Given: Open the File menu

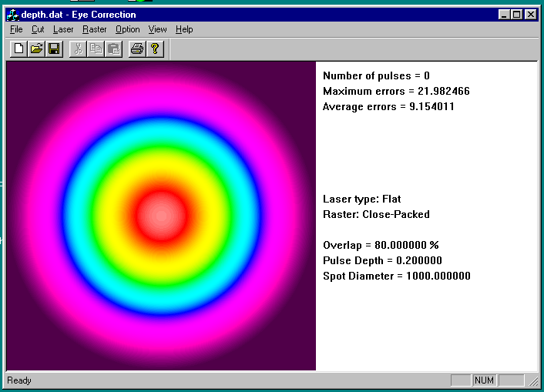Looking at the screenshot, I should tap(16, 29).
